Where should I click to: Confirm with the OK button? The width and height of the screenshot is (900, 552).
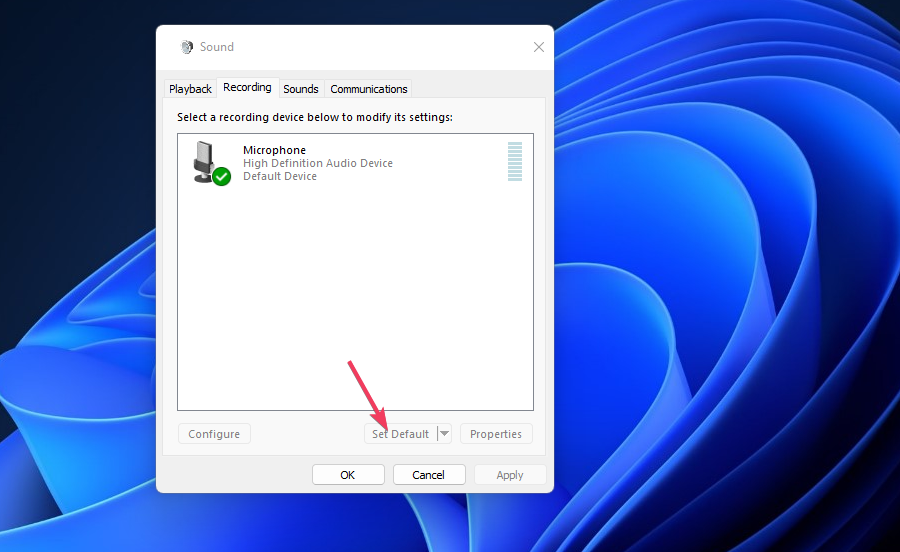[348, 475]
